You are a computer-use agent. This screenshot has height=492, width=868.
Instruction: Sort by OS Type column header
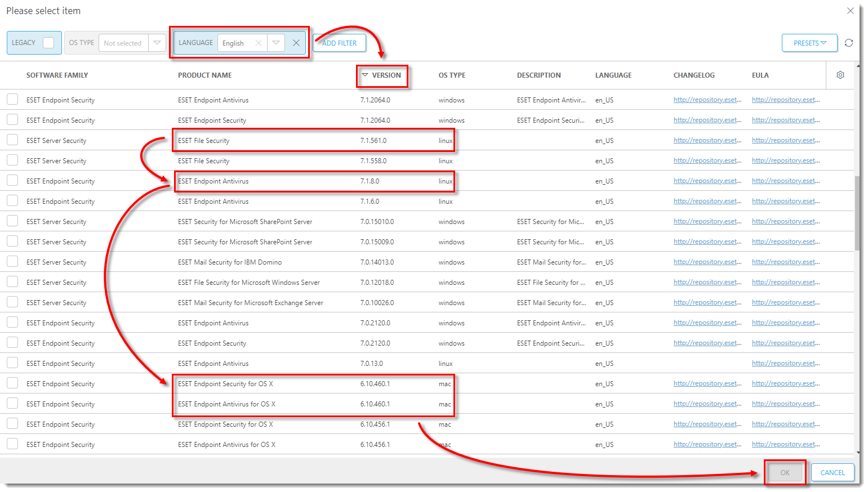pos(452,75)
